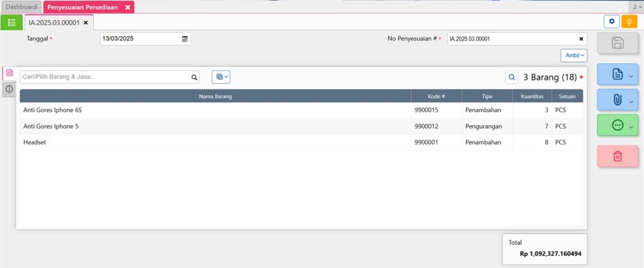Select the pink document side tab
The image size is (644, 268).
click(x=9, y=73)
